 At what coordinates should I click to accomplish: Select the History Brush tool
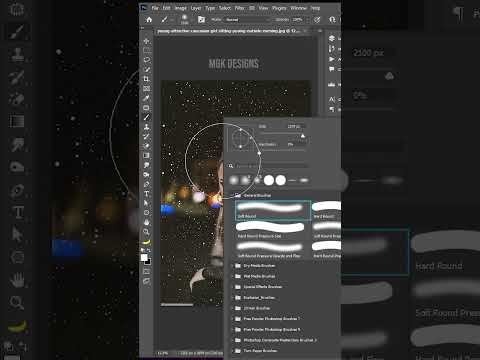(147, 136)
